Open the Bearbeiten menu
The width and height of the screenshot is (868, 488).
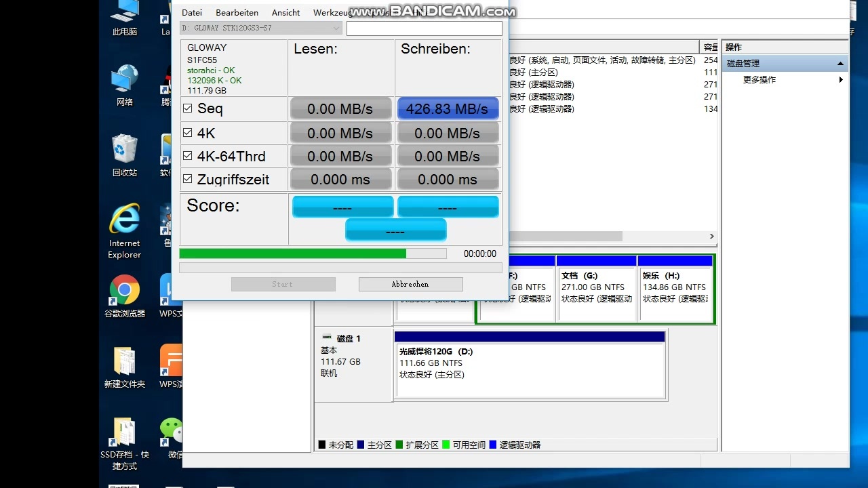(237, 13)
